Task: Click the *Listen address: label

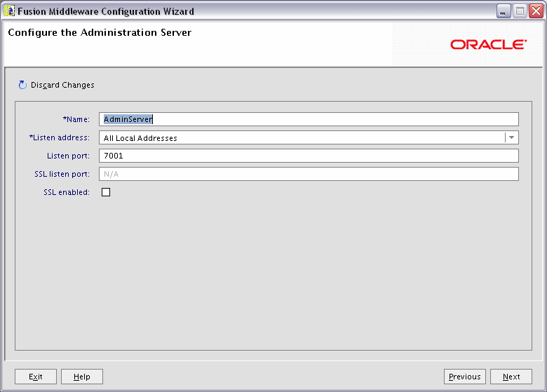Action: click(x=60, y=137)
